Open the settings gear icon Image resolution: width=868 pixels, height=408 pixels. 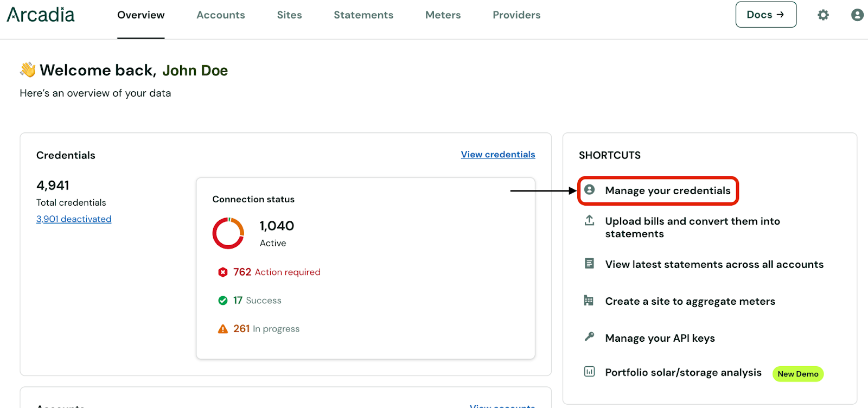click(823, 15)
